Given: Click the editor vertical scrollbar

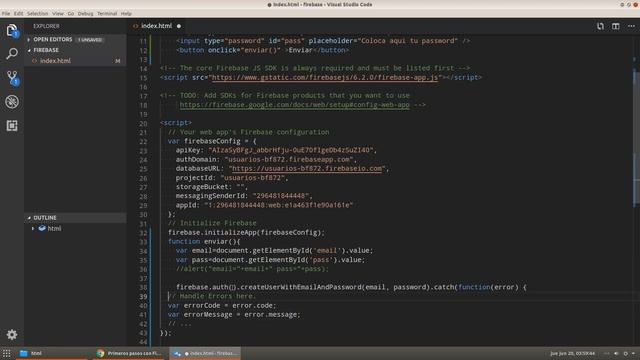Looking at the screenshot, I should click(x=636, y=137).
